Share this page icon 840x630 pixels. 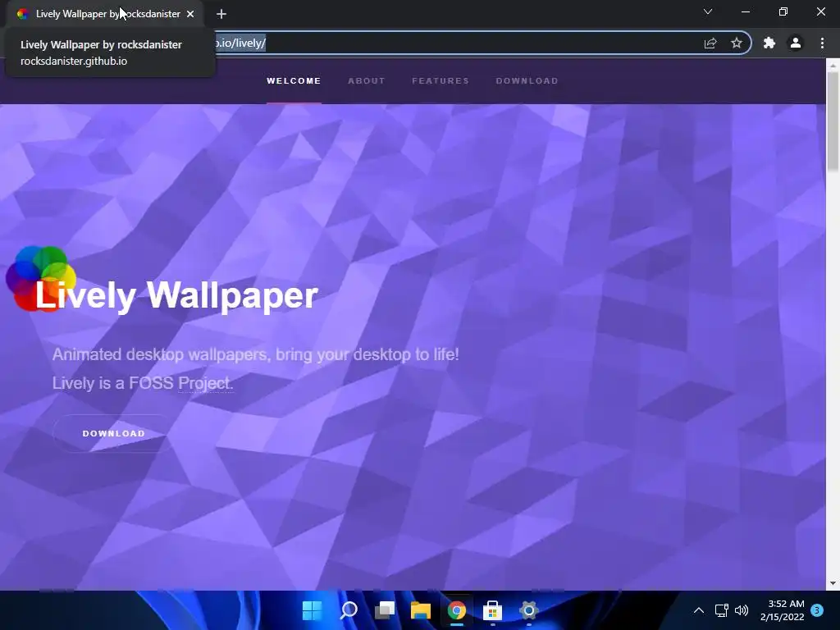(710, 43)
